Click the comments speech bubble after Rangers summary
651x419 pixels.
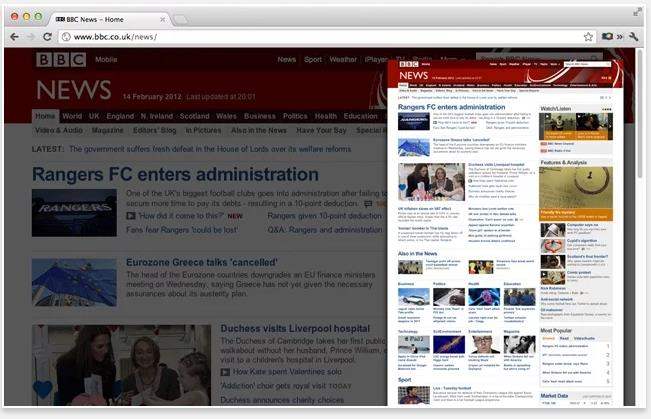pos(368,204)
